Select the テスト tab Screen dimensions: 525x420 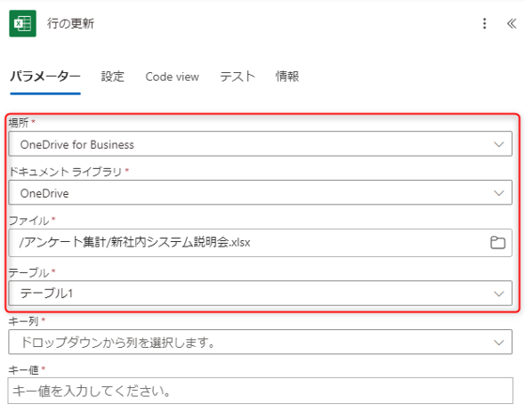(x=237, y=77)
